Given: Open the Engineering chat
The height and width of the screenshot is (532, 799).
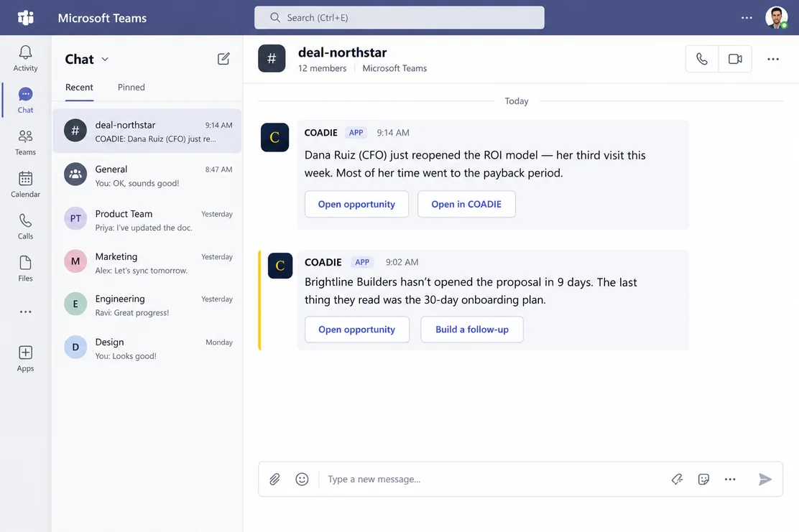Looking at the screenshot, I should (x=147, y=305).
